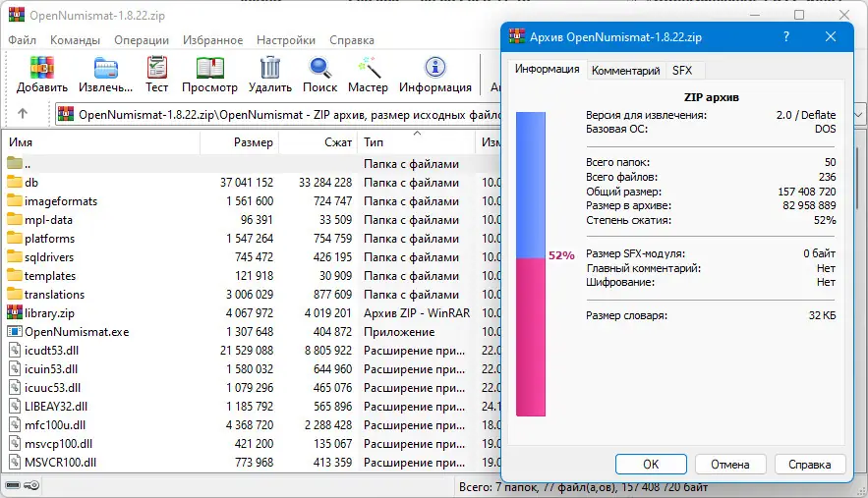Confirm dialog with OK button
Viewport: 868px width, 498px height.
[x=651, y=465]
